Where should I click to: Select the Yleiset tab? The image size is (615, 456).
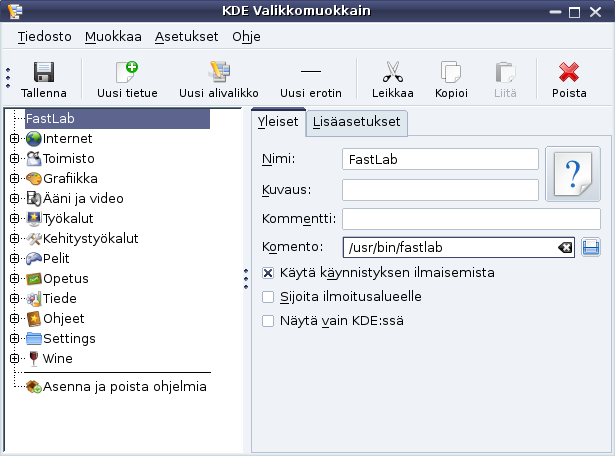tap(278, 122)
